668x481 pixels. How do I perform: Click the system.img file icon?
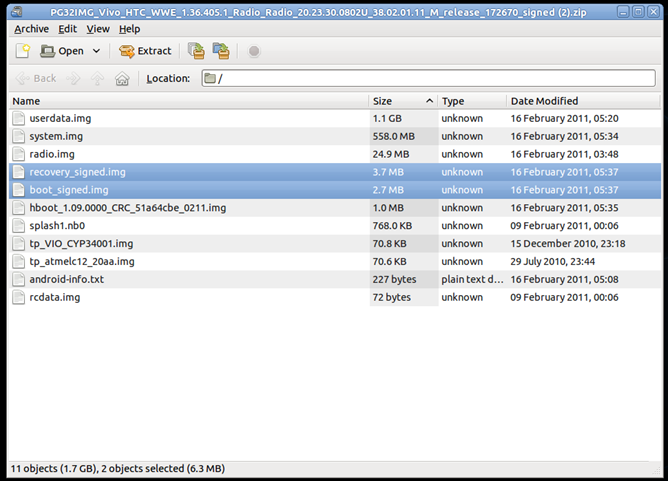pos(18,136)
